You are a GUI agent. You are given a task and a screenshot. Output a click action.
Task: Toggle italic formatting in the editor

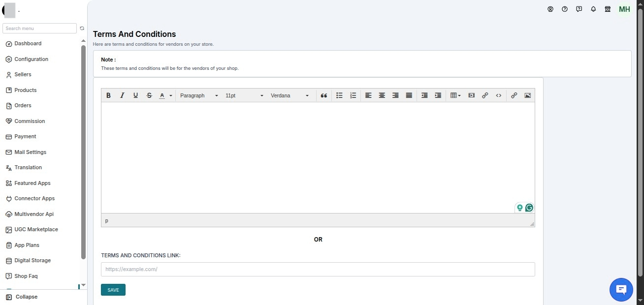tap(122, 95)
